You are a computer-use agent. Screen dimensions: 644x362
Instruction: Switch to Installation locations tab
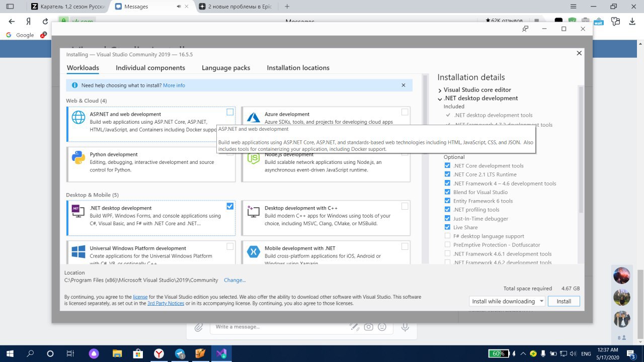298,68
